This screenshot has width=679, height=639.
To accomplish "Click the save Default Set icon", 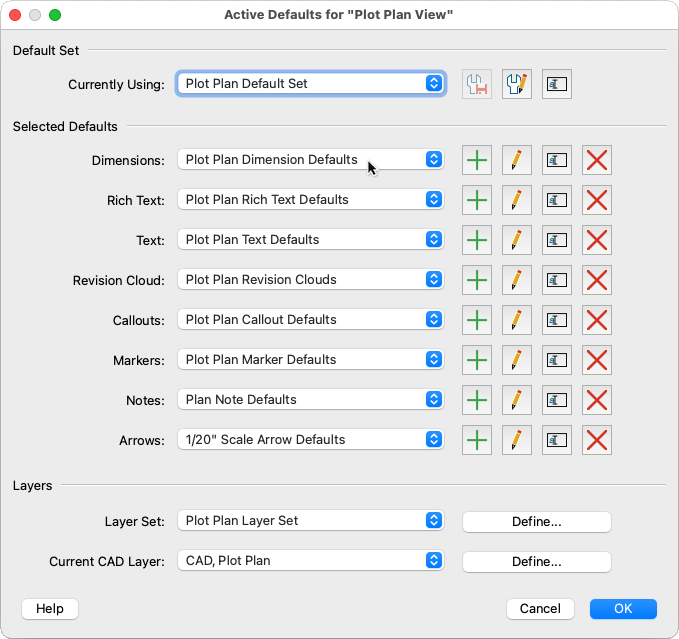I will [477, 84].
